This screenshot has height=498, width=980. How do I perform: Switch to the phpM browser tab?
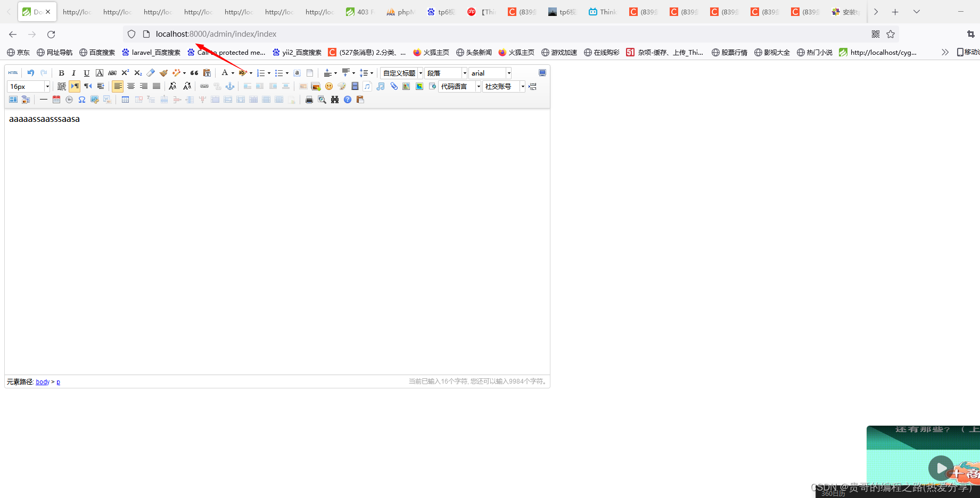pyautogui.click(x=400, y=12)
